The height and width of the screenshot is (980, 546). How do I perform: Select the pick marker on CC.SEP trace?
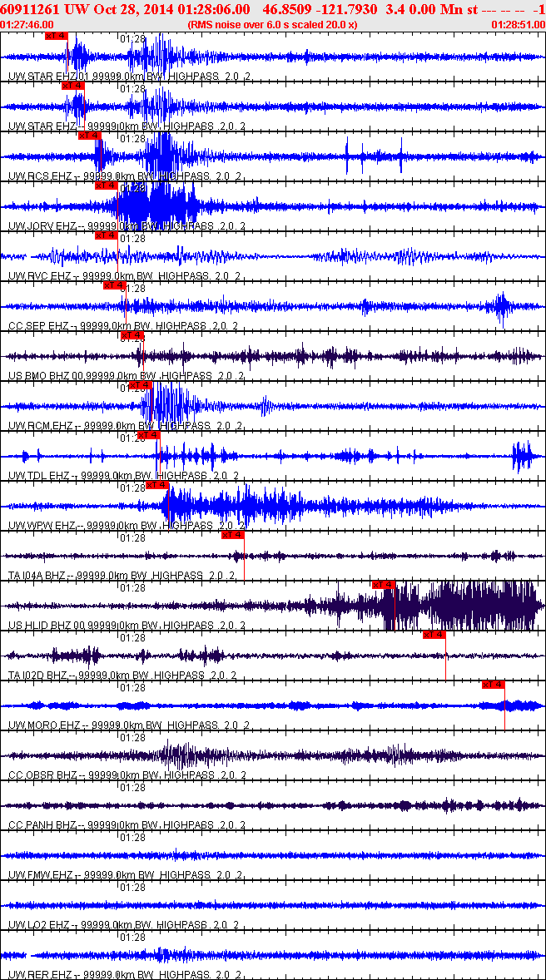point(115,285)
